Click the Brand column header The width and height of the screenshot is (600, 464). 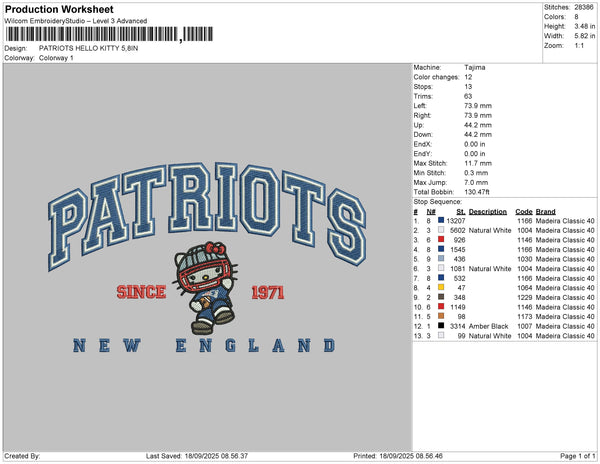point(545,212)
